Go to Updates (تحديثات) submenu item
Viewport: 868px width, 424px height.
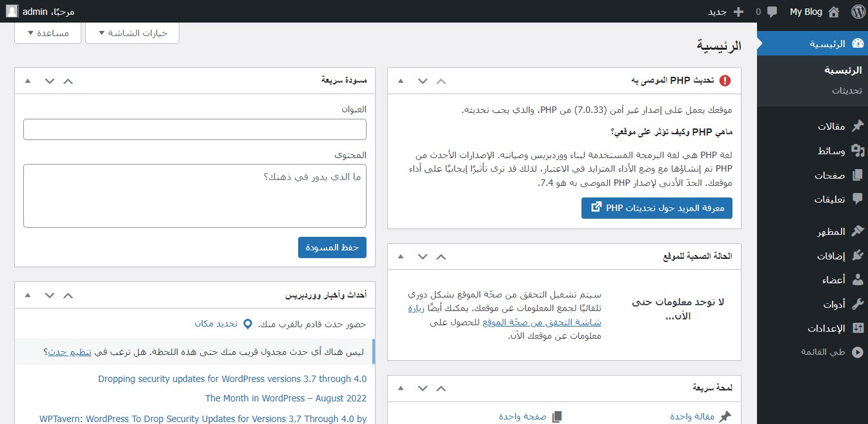click(847, 90)
